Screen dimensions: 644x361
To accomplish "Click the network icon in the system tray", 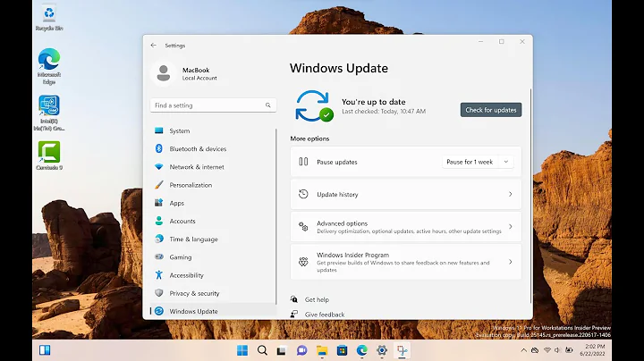I will click(547, 350).
